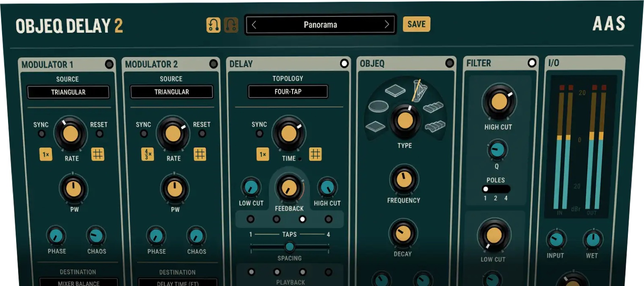Select the harp string object type icon

point(419,90)
